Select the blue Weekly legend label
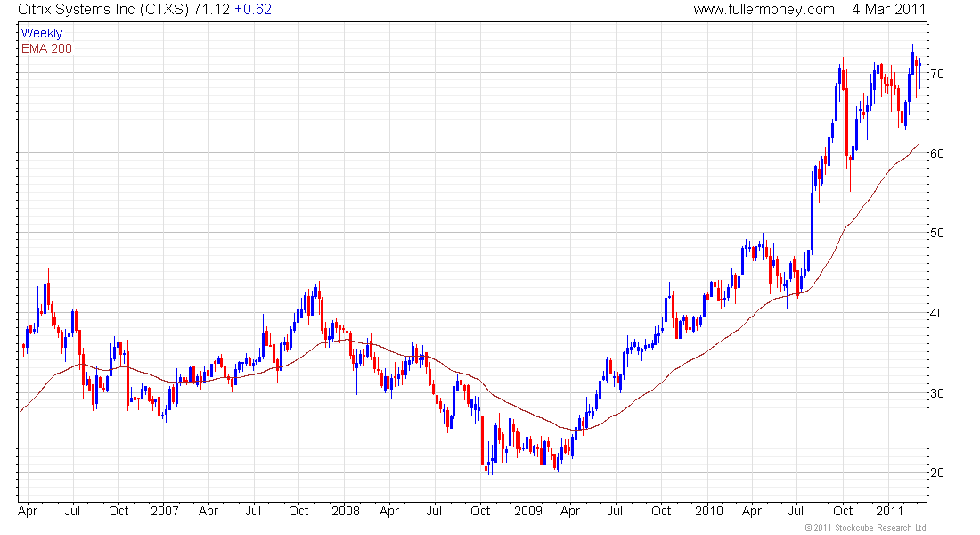The width and height of the screenshot is (980, 535). pyautogui.click(x=42, y=34)
